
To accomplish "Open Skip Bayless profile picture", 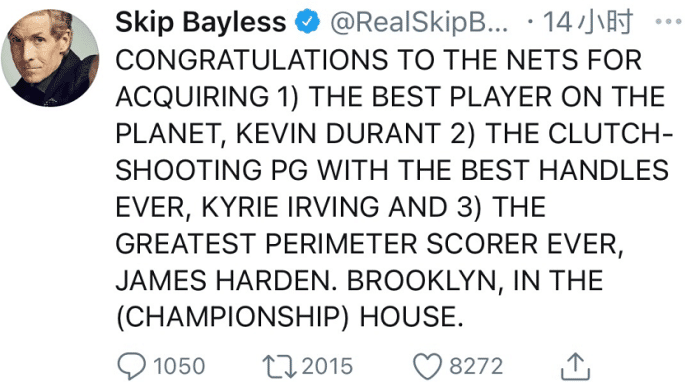I will click(50, 58).
